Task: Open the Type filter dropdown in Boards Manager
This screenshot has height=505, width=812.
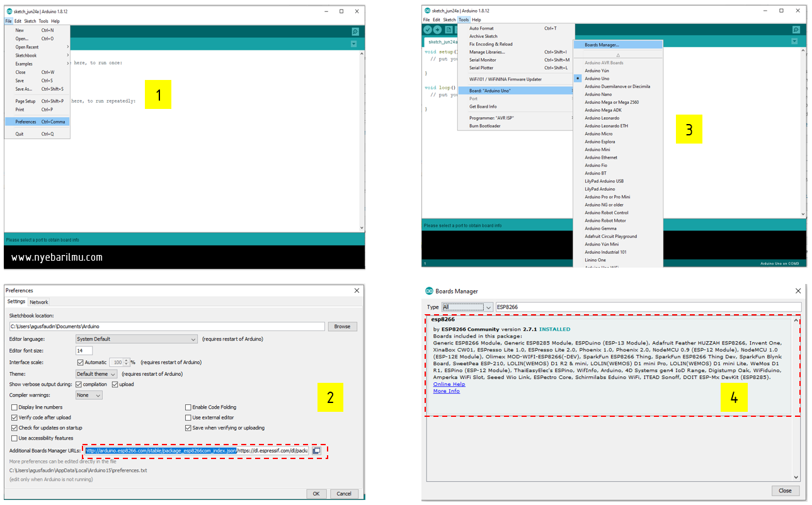Action: tap(467, 307)
